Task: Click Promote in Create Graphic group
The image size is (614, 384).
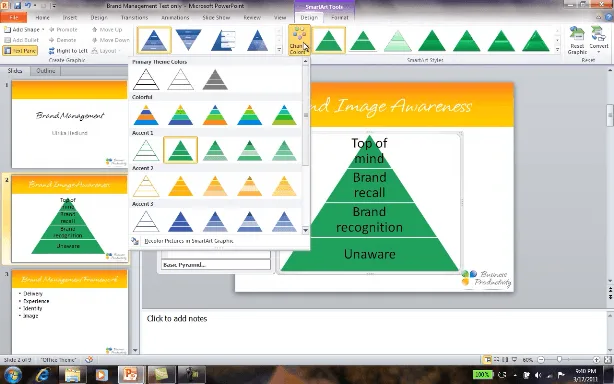Action: pos(63,29)
